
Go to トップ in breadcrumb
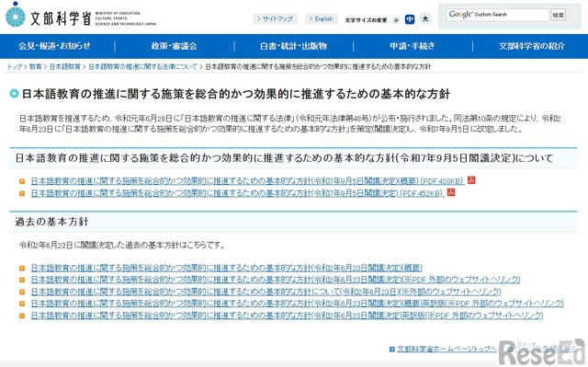point(15,67)
